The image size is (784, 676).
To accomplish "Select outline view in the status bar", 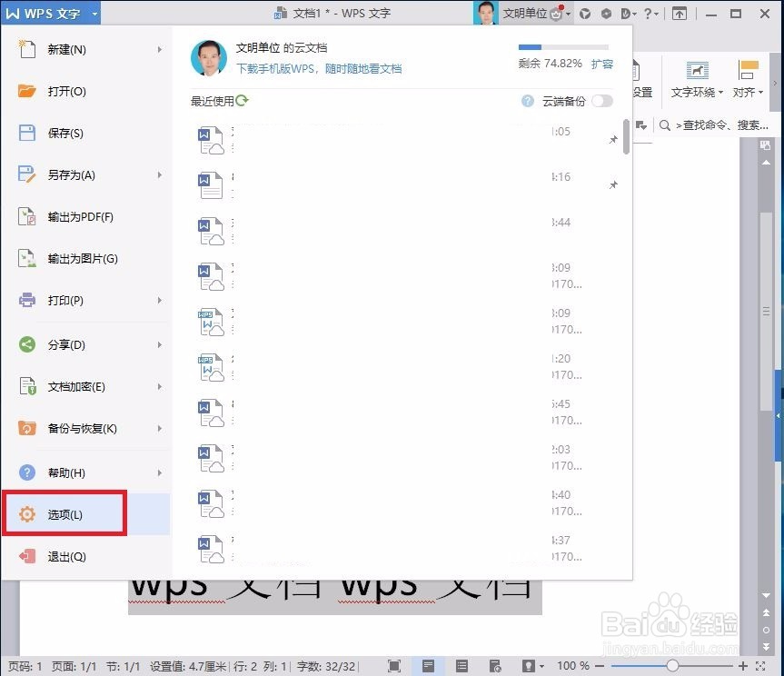I will click(x=461, y=665).
